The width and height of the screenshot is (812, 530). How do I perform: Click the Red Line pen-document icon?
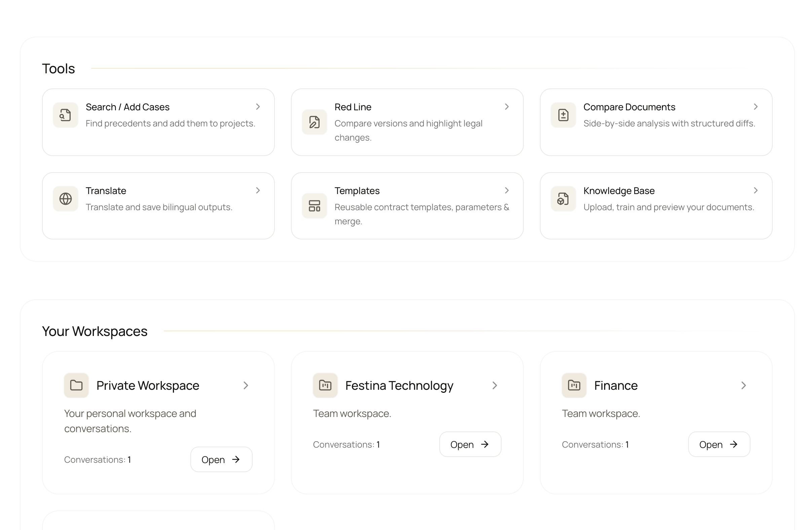click(314, 122)
